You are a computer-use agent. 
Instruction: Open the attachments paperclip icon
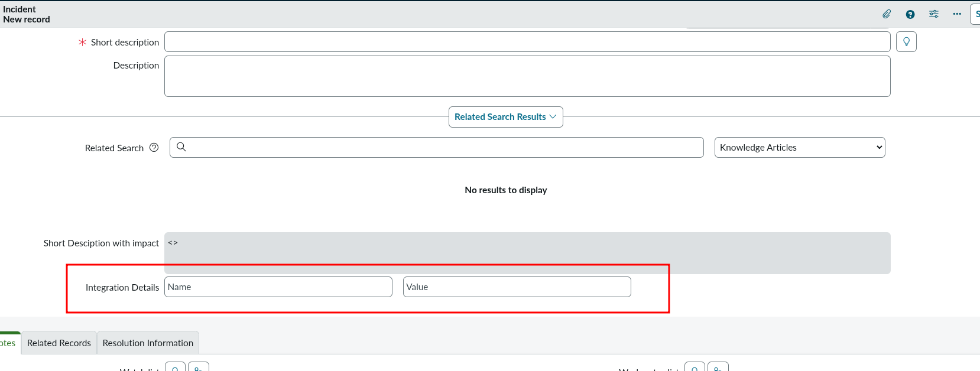(x=887, y=14)
